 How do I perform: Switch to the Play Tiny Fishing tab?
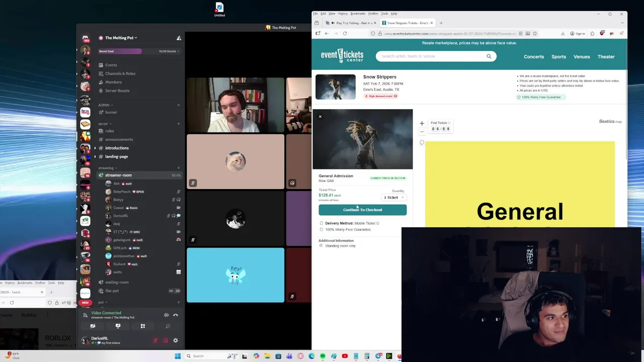click(351, 23)
